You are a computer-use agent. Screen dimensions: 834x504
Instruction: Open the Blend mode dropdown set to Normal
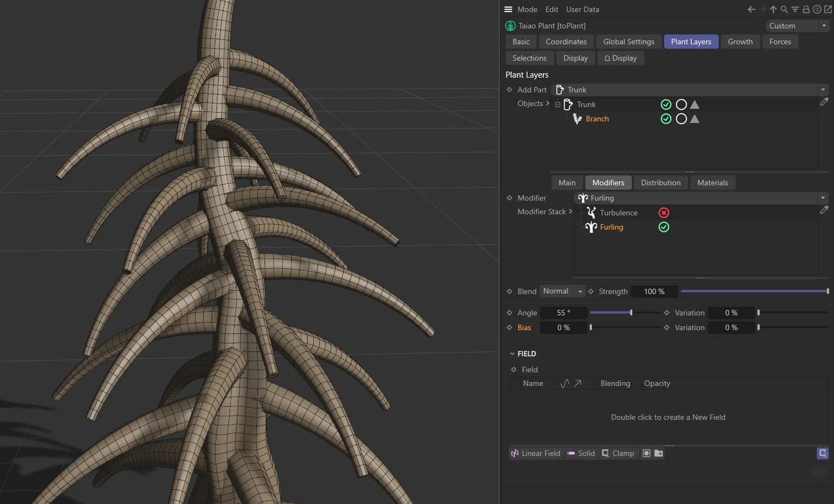tap(562, 291)
